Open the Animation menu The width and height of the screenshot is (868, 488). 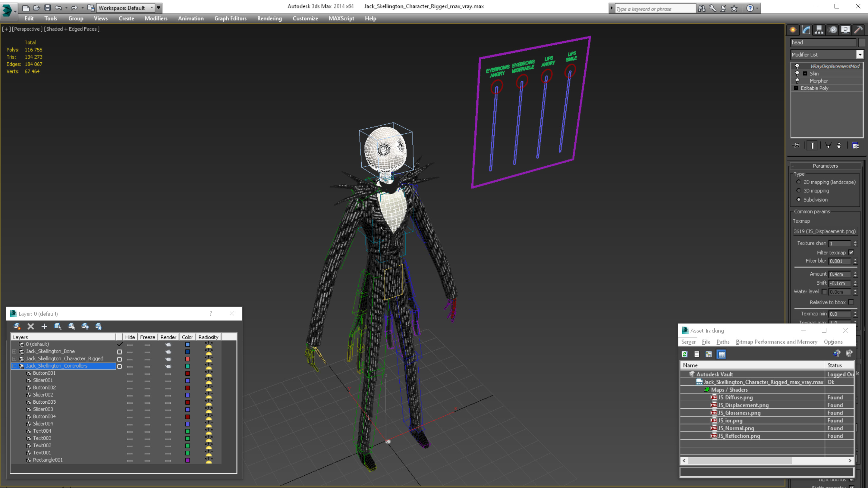click(x=191, y=18)
